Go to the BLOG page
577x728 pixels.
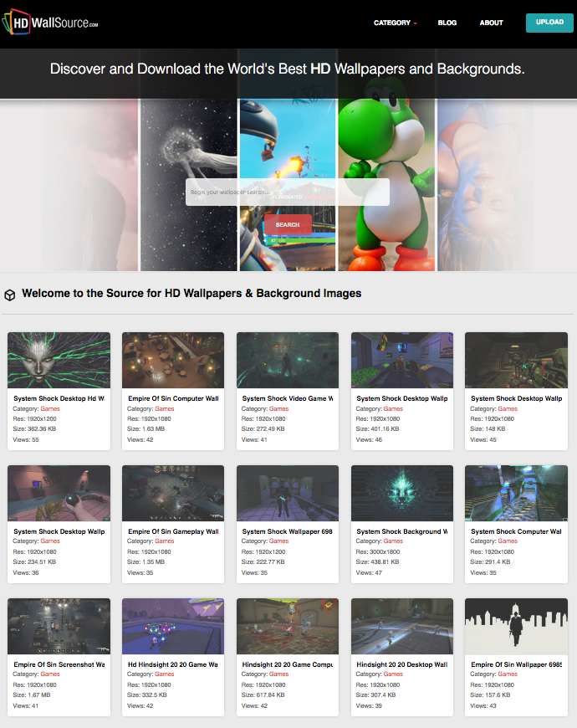[x=447, y=23]
